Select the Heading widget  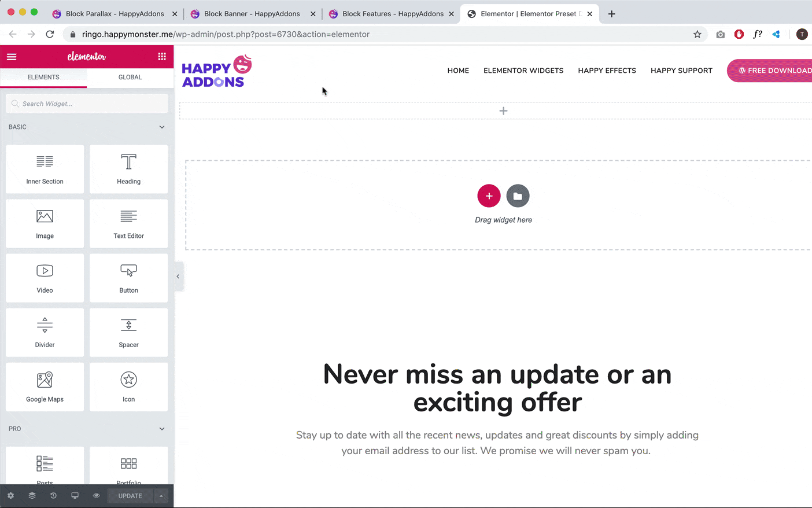point(128,169)
